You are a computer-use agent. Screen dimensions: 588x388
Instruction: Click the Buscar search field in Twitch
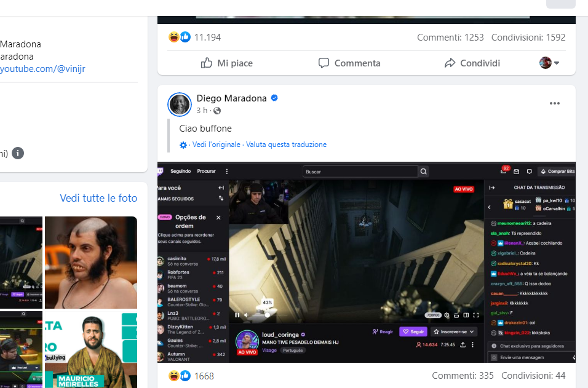(x=360, y=172)
